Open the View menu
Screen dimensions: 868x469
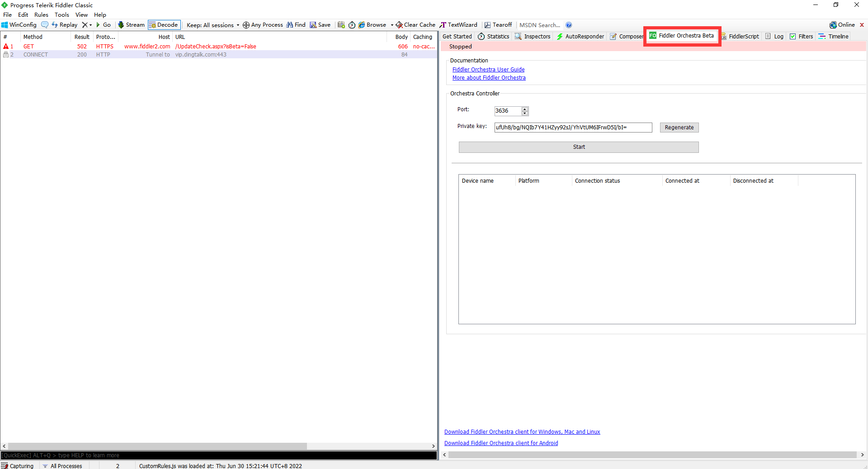pyautogui.click(x=81, y=14)
